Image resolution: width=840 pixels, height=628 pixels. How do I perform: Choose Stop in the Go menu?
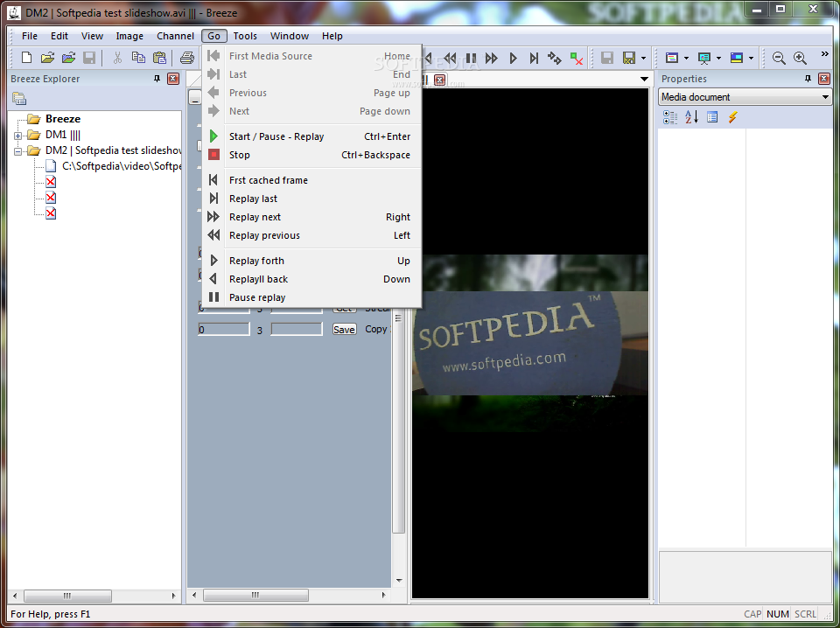[x=311, y=155]
